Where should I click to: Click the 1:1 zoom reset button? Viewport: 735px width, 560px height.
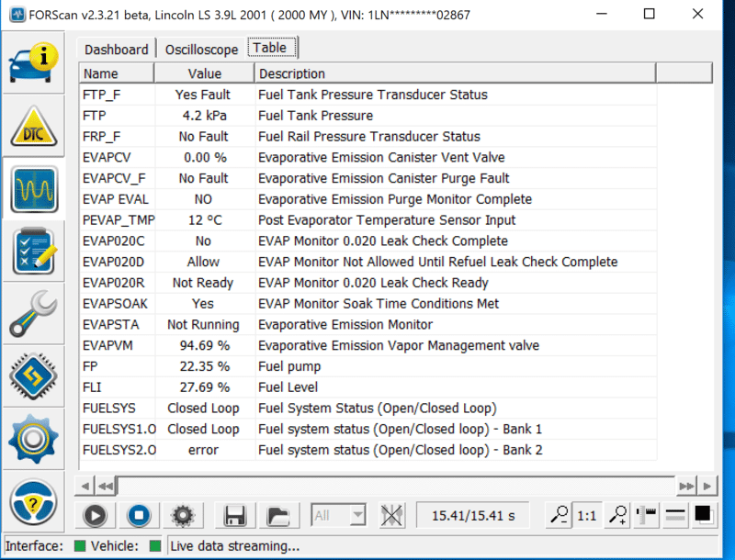[587, 516]
